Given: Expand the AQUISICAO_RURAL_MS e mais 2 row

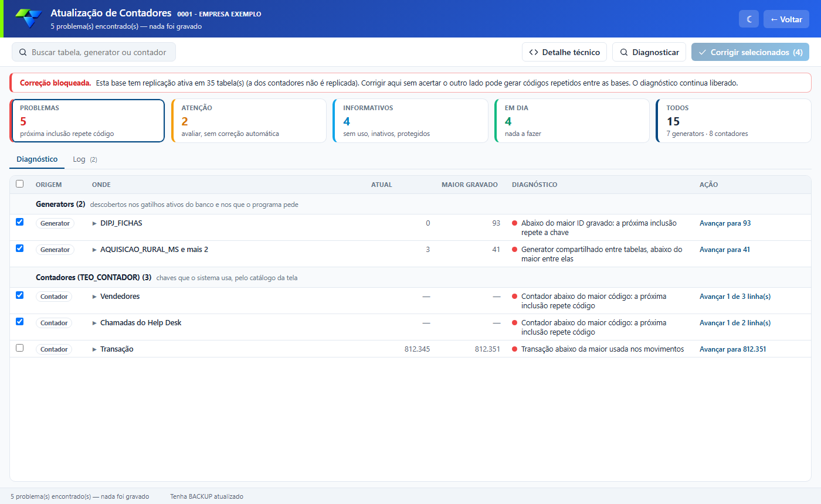Looking at the screenshot, I should tap(94, 250).
